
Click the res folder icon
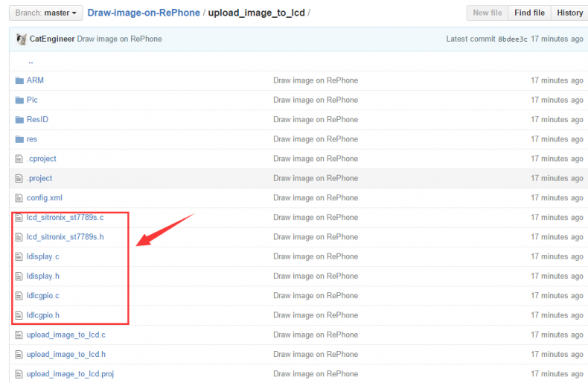pyautogui.click(x=19, y=139)
